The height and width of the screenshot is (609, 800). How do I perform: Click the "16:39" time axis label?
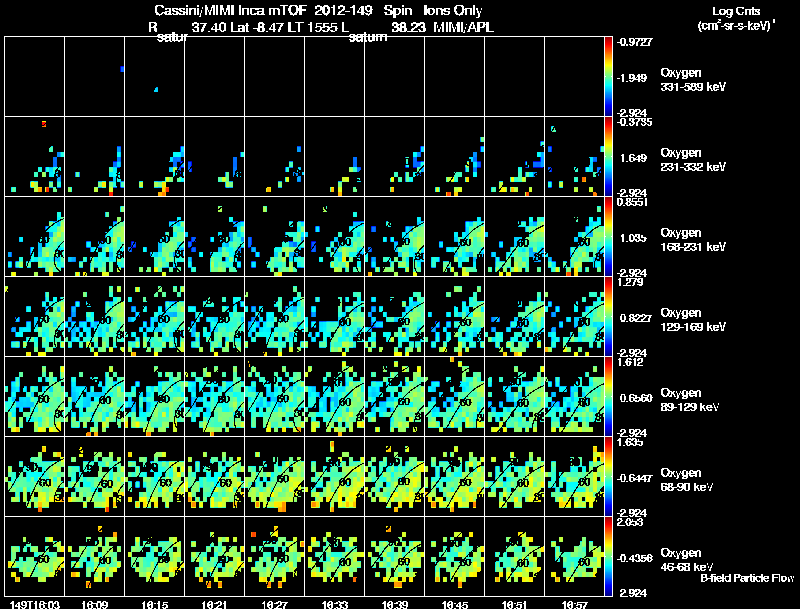394,604
